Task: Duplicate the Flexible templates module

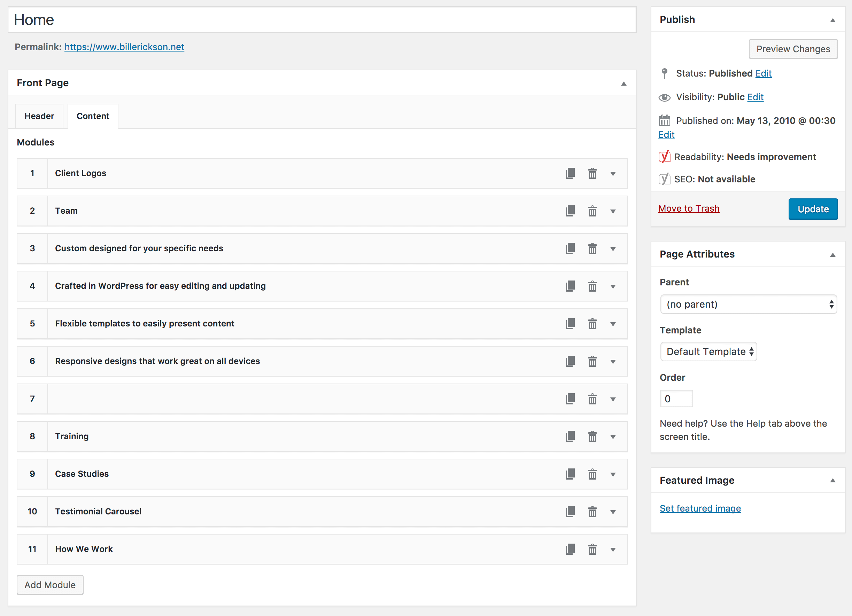Action: (x=570, y=324)
